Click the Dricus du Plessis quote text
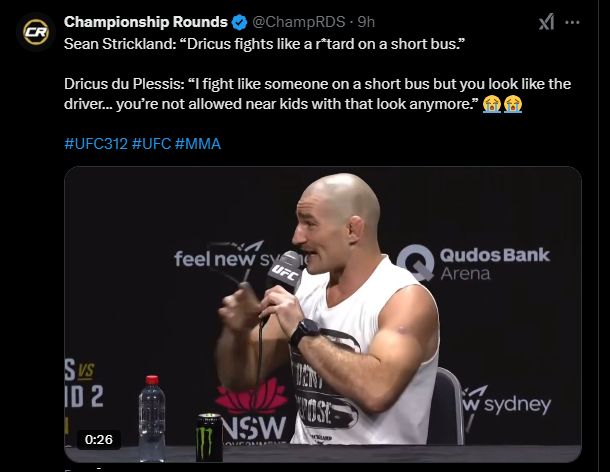The image size is (610, 472). click(x=317, y=94)
